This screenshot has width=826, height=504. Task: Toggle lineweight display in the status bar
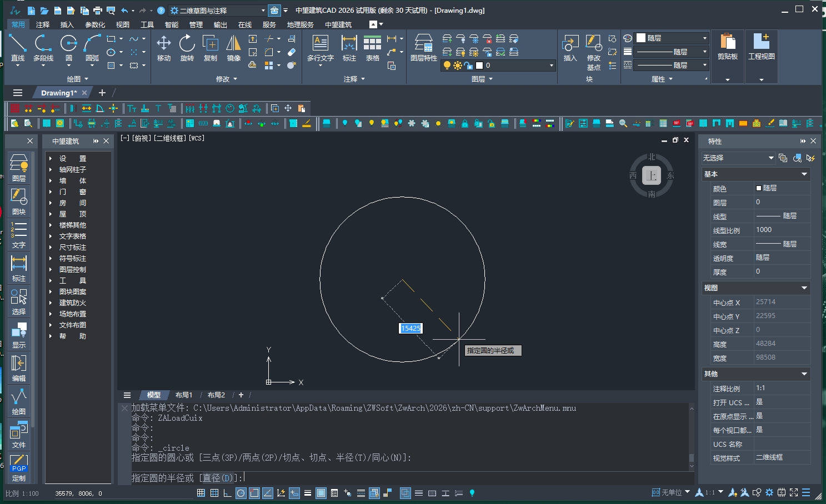(x=308, y=493)
